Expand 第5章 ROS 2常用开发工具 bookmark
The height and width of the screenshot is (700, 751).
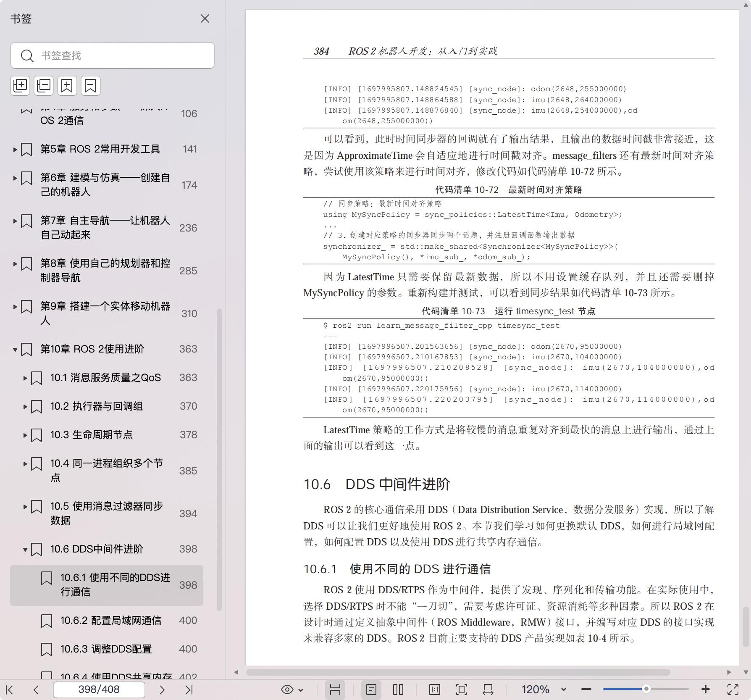pyautogui.click(x=15, y=149)
